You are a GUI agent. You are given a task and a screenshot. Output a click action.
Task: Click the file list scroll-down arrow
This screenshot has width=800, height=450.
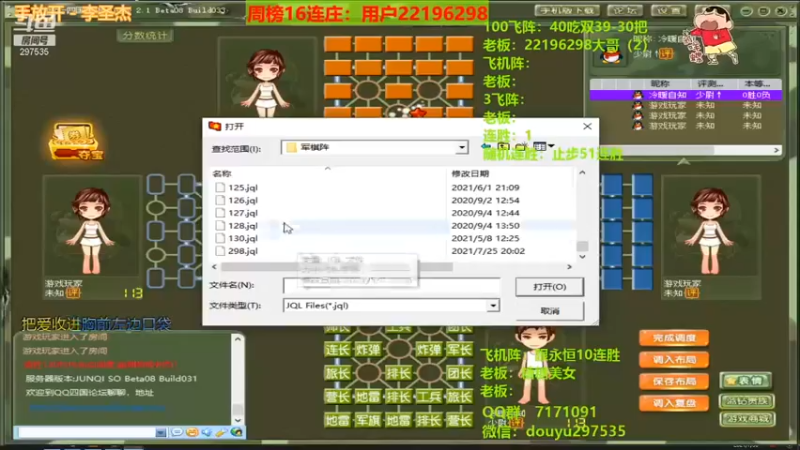point(582,257)
